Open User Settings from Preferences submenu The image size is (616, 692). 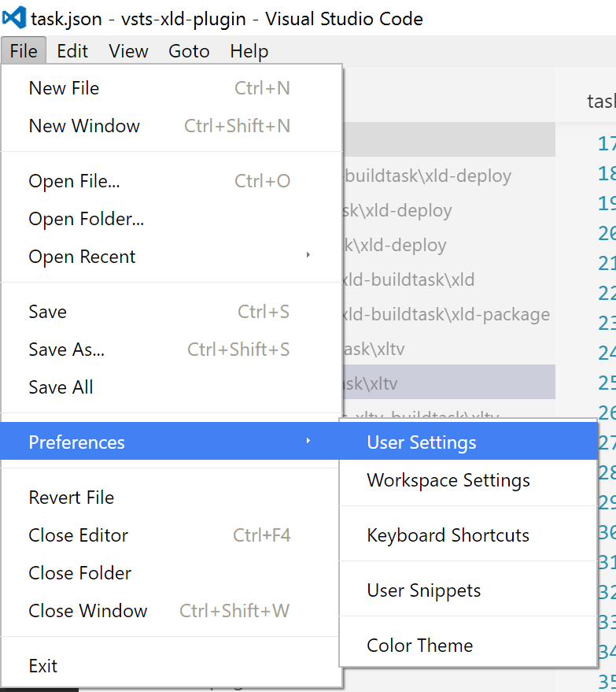(468, 442)
